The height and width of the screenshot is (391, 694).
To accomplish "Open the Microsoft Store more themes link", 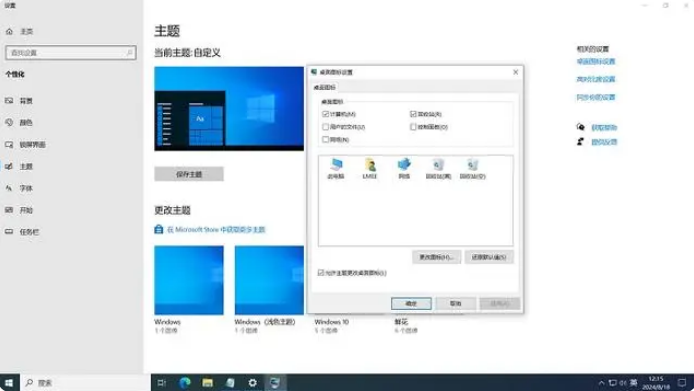I will (x=216, y=229).
